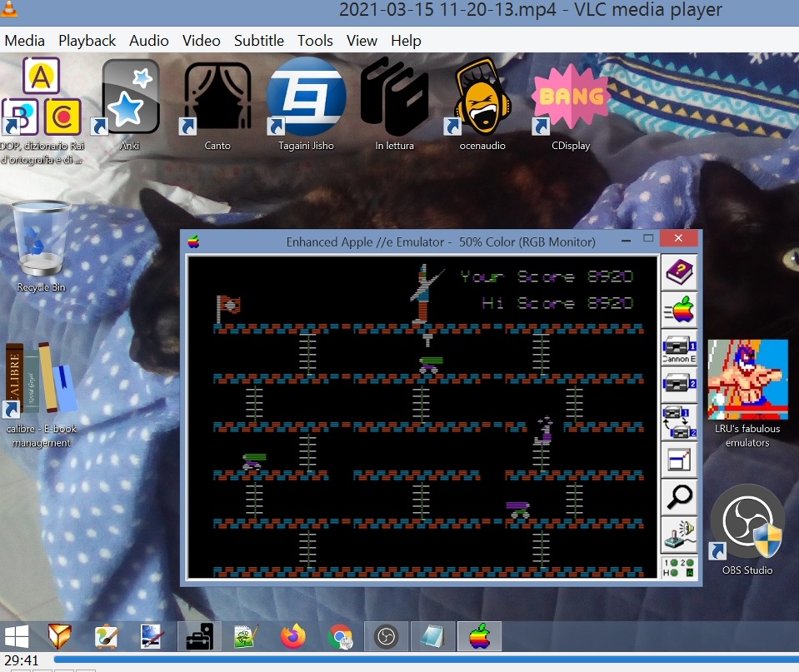Click the Firefox icon in taskbar

[292, 637]
